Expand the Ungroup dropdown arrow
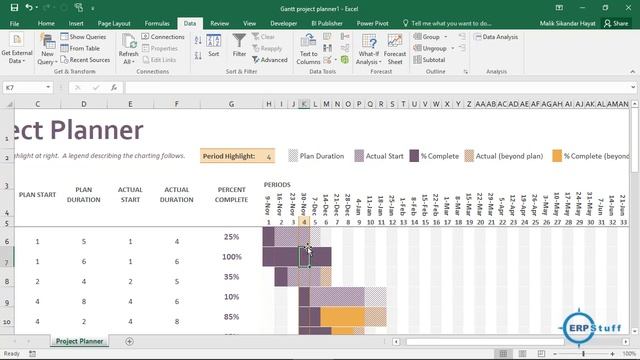This screenshot has width=640, height=360. pos(453,48)
